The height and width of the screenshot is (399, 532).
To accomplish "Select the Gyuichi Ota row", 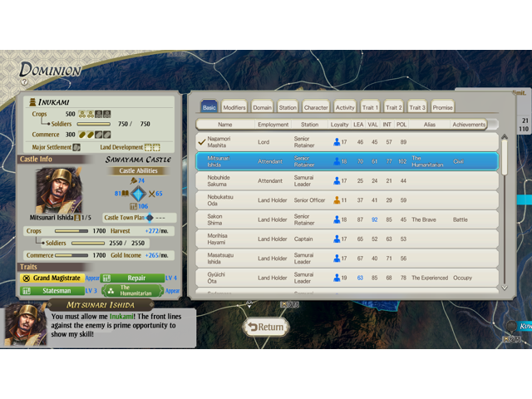I will pos(347,278).
